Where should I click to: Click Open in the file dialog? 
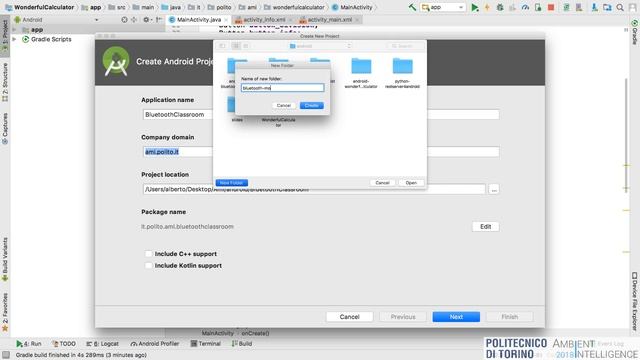411,182
